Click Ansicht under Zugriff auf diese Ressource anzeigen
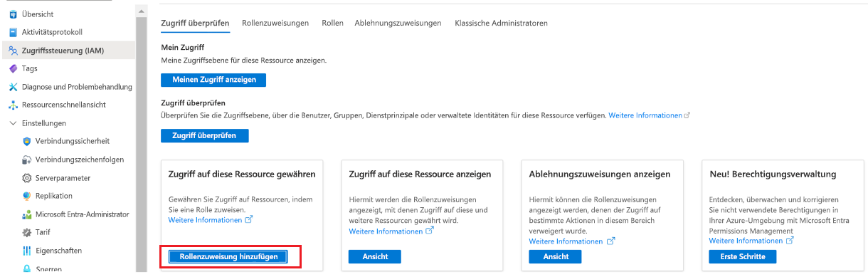The width and height of the screenshot is (868, 277). [x=375, y=256]
